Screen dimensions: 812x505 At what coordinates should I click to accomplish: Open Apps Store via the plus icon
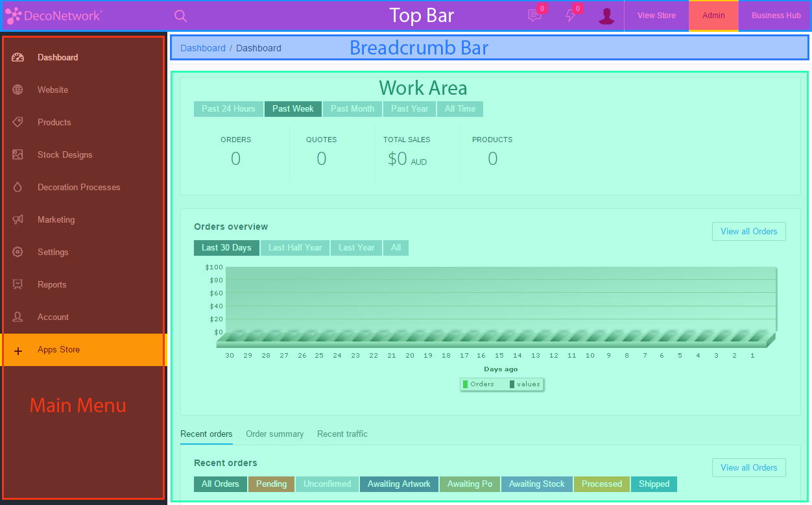18,350
